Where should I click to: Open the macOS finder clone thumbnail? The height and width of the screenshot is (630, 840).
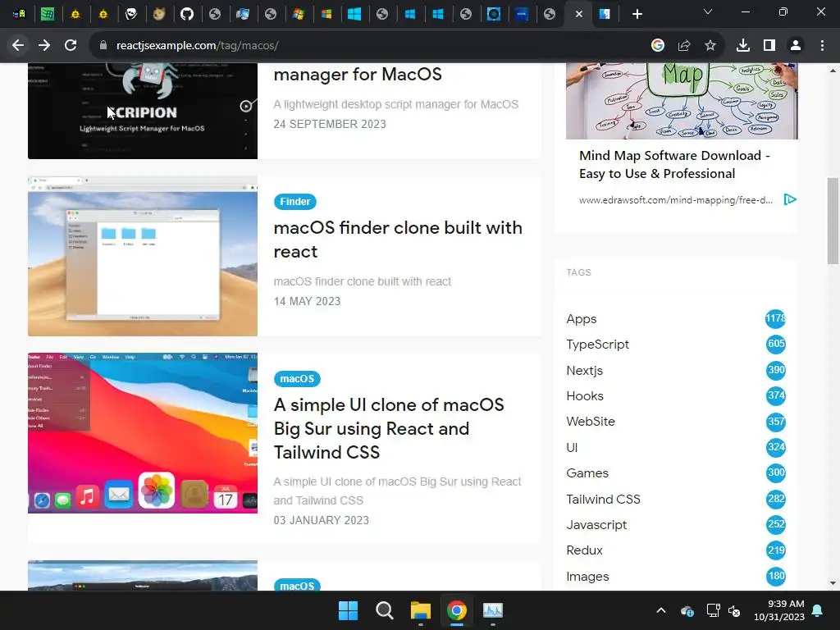143,256
